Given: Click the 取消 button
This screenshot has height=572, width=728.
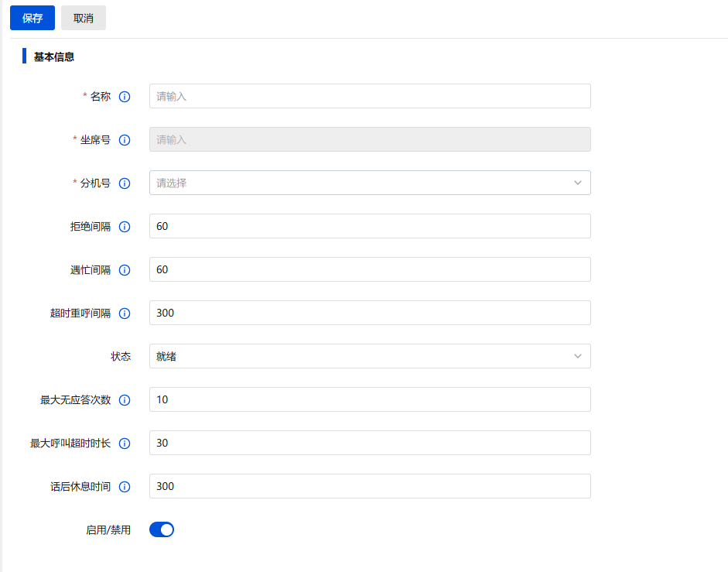Looking at the screenshot, I should [84, 18].
